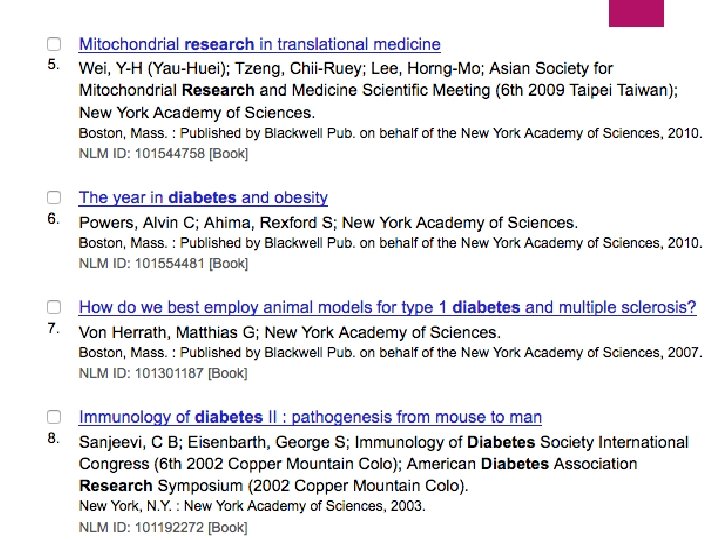
Task: Click the New York, N.Y. 2003 publication line
Action: click(252, 506)
